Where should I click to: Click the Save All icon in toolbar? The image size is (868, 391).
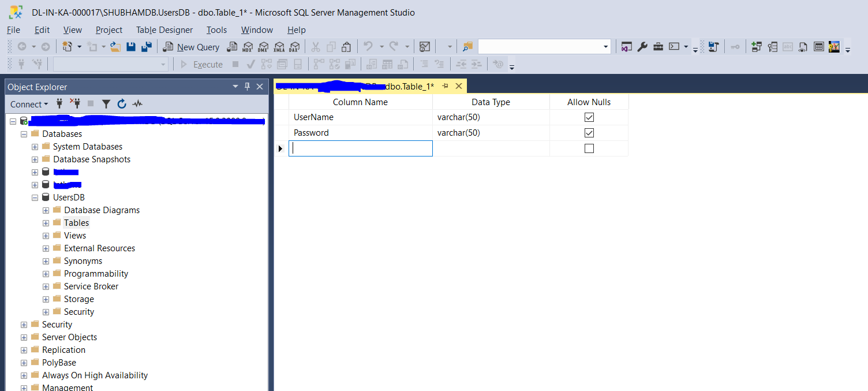[147, 47]
